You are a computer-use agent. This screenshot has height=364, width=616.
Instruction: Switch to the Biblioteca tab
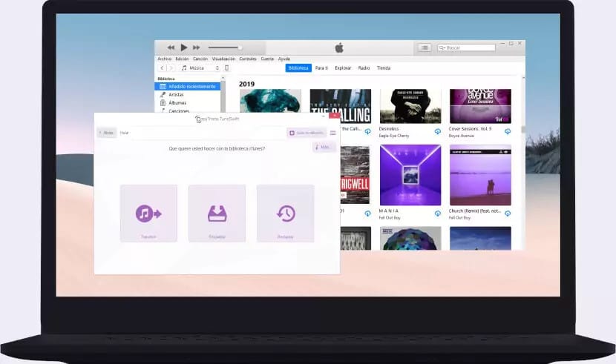tap(298, 68)
